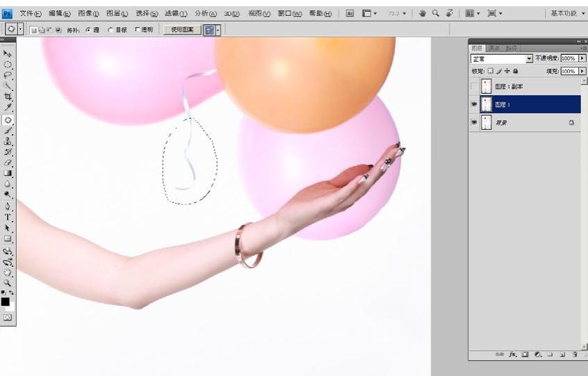
Task: Open the 基本功能 workspace switcher
Action: [566, 13]
